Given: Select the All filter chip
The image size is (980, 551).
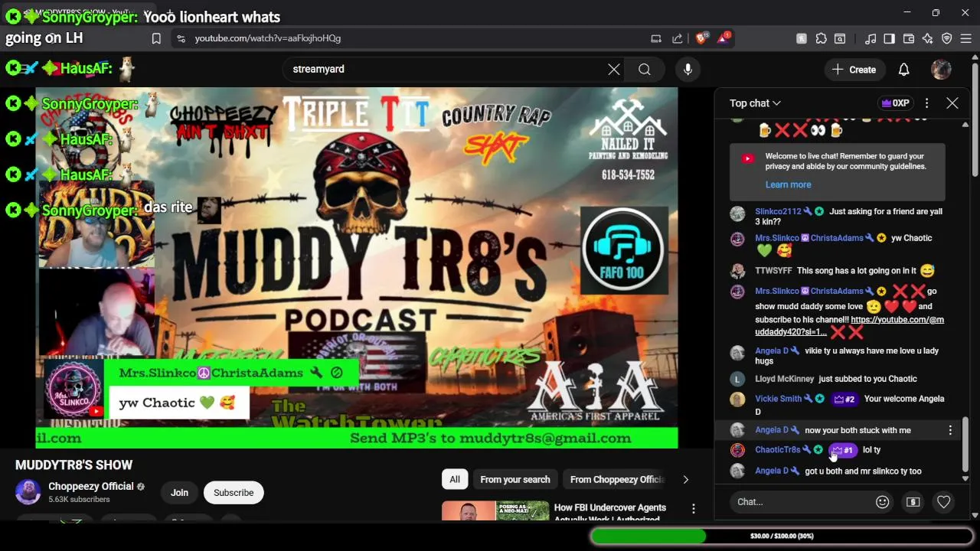Looking at the screenshot, I should click(x=455, y=480).
